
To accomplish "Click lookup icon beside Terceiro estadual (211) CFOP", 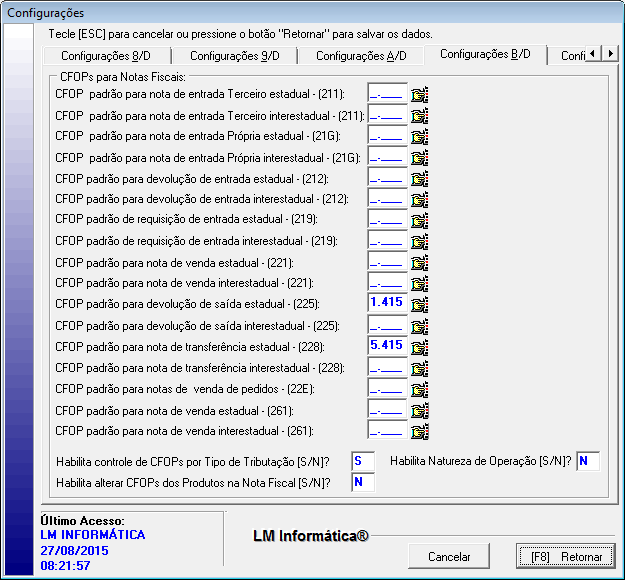I will pyautogui.click(x=419, y=95).
